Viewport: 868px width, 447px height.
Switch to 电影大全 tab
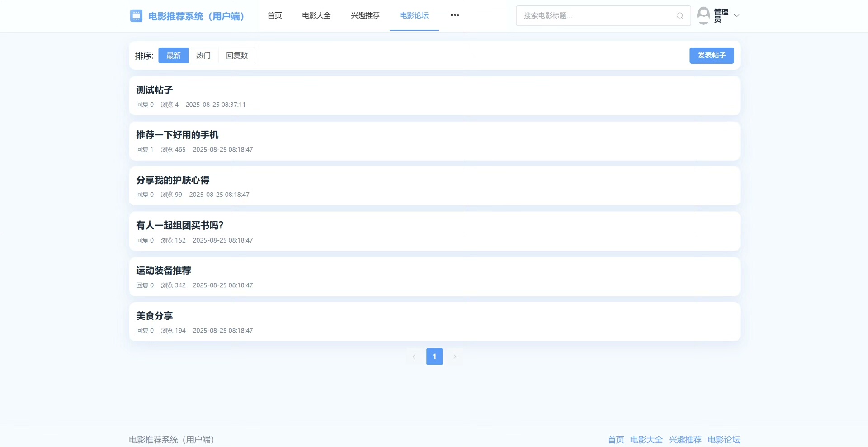tap(316, 15)
